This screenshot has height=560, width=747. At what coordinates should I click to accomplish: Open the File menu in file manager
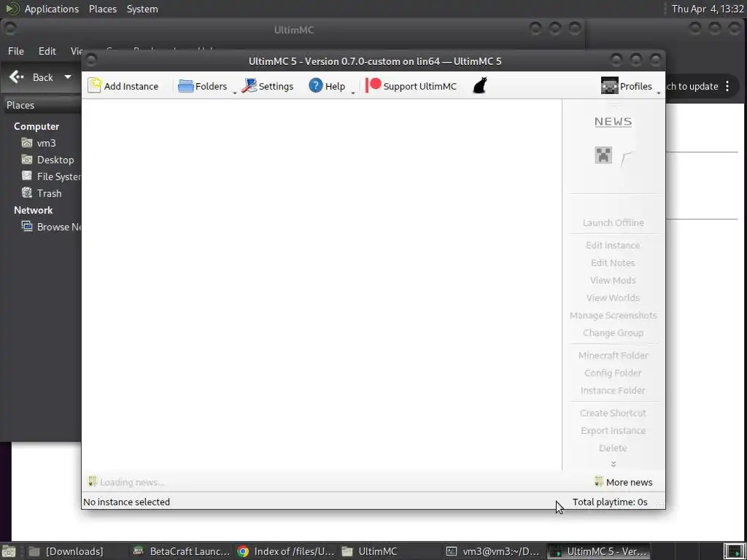(16, 51)
